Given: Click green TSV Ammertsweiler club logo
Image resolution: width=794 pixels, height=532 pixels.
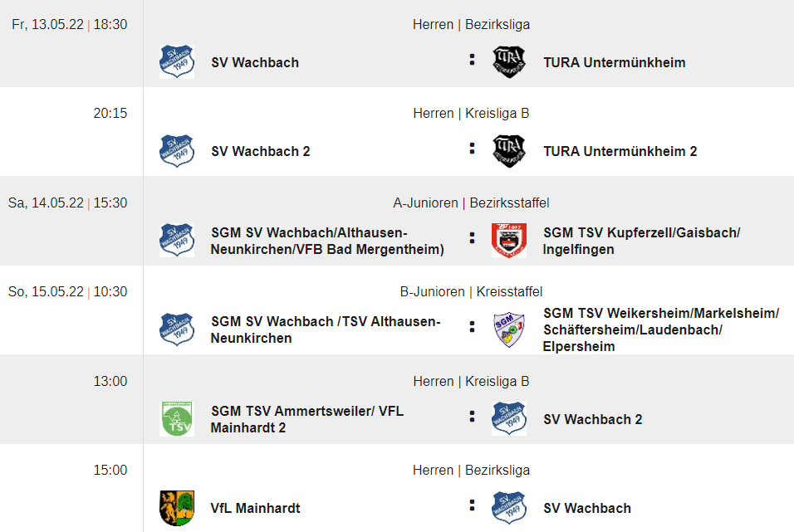Looking at the screenshot, I should [x=177, y=419].
